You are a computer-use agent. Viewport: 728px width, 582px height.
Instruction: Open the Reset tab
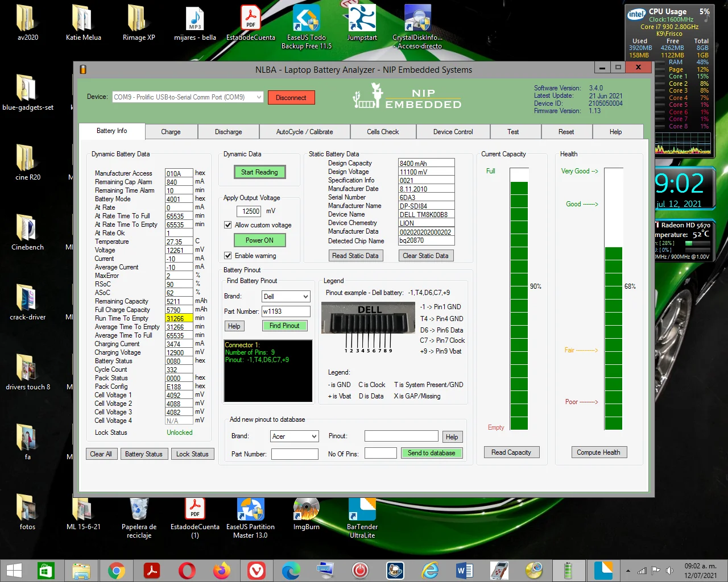pos(566,132)
